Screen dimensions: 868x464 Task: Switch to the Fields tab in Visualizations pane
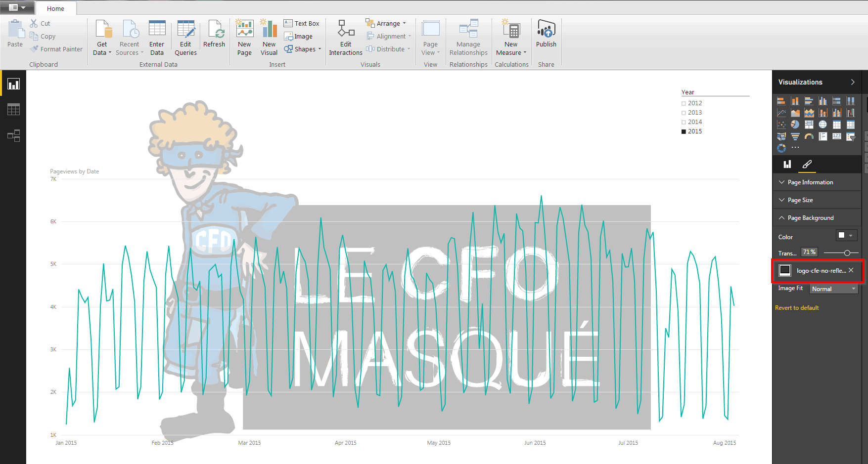787,165
